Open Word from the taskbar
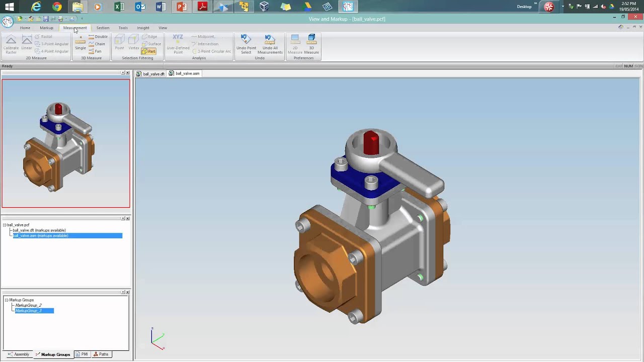The height and width of the screenshot is (362, 644). 161,7
